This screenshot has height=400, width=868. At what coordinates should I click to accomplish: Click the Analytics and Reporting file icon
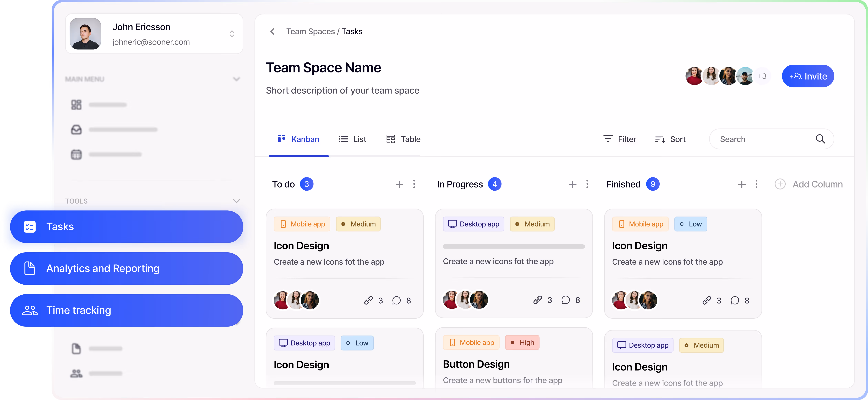pyautogui.click(x=30, y=268)
